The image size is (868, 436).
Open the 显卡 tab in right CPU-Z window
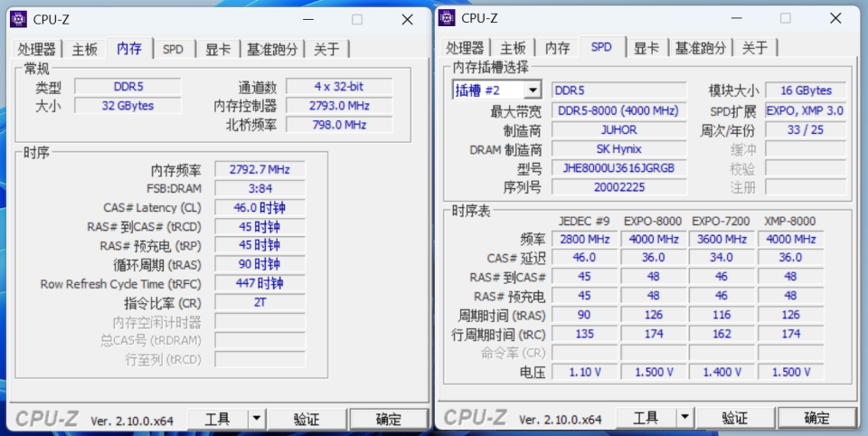tap(646, 48)
